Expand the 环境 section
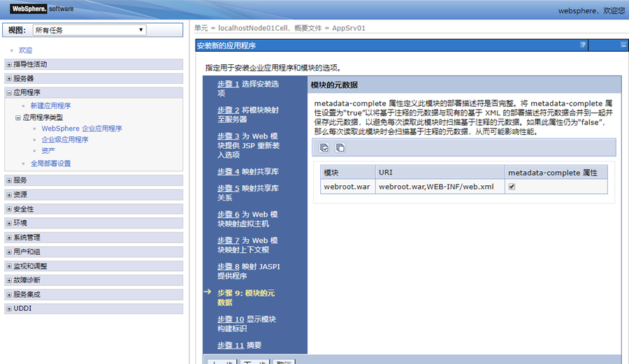Viewport: 629px width, 364px height. click(9, 223)
